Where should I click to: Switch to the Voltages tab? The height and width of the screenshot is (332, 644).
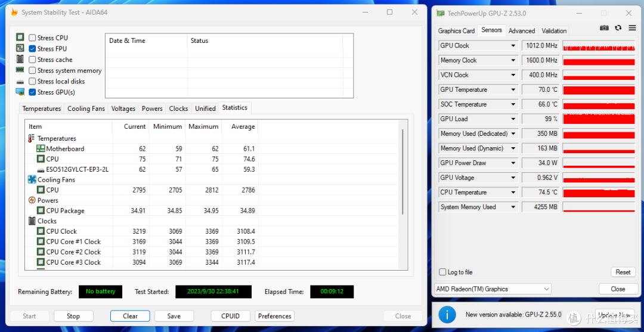[x=123, y=108]
